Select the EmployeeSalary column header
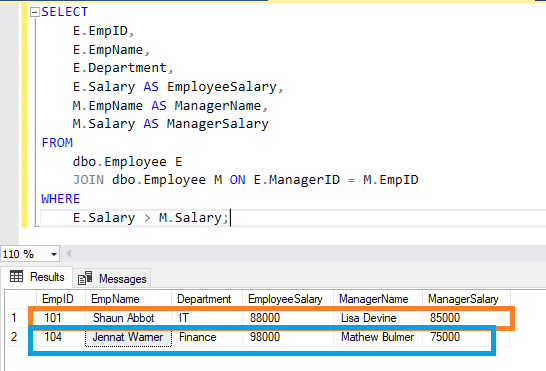Image resolution: width=546 pixels, height=371 pixels. click(x=288, y=299)
